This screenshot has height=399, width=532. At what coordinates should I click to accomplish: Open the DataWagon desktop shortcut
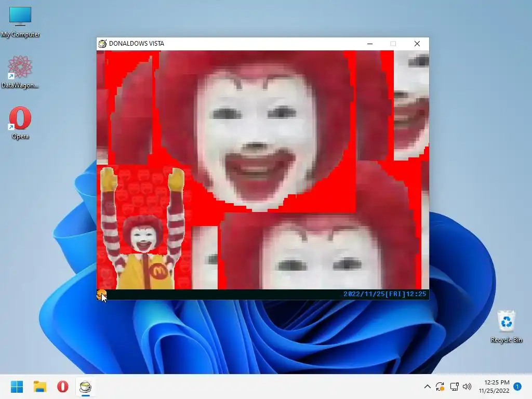tap(20, 72)
